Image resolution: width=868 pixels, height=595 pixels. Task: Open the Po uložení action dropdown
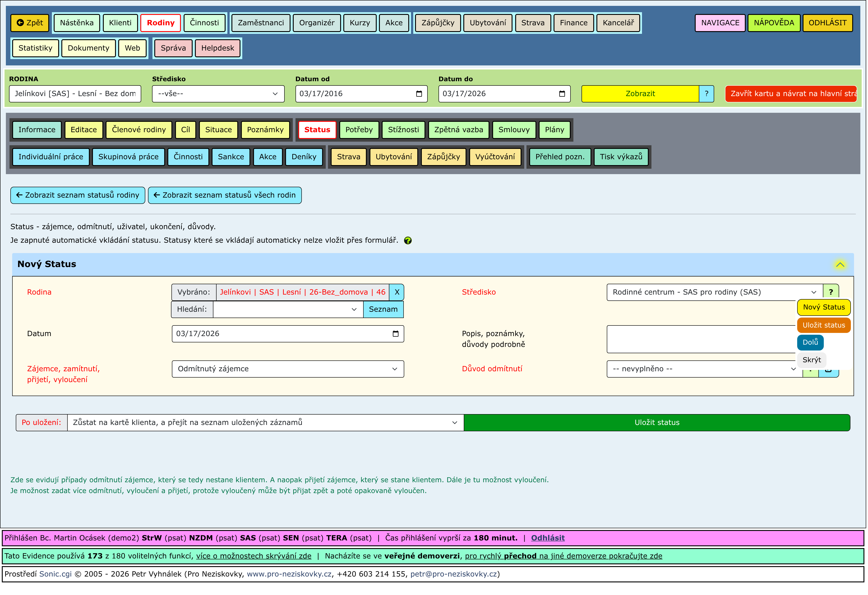pyautogui.click(x=265, y=423)
